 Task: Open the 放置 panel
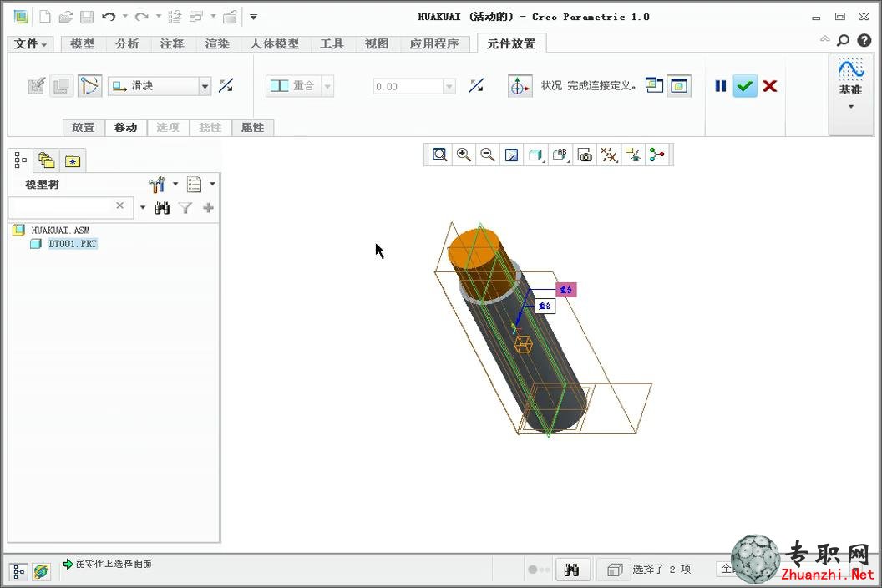click(x=84, y=128)
